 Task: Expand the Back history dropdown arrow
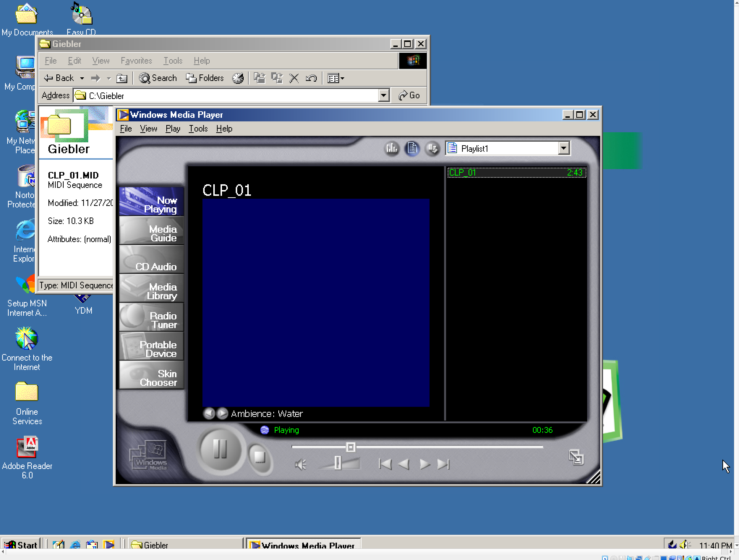pyautogui.click(x=82, y=78)
